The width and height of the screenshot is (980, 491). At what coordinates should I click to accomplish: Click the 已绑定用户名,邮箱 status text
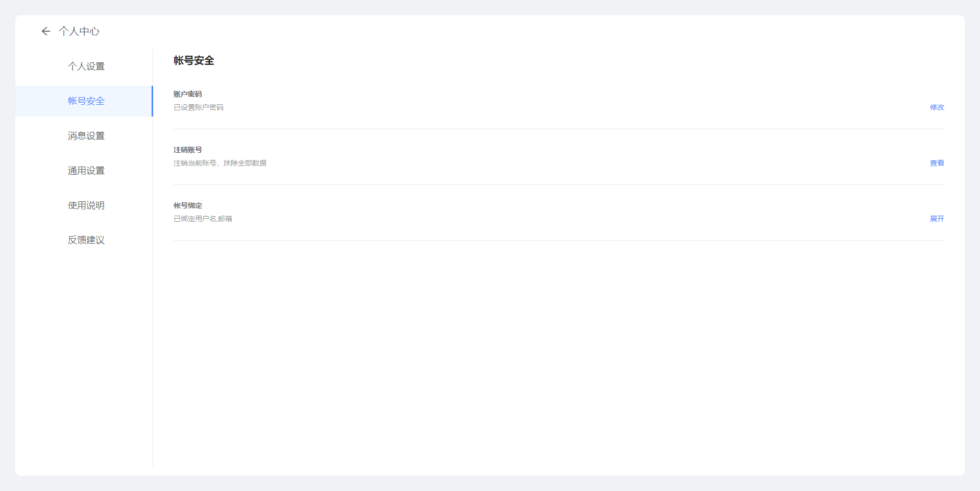coord(203,219)
